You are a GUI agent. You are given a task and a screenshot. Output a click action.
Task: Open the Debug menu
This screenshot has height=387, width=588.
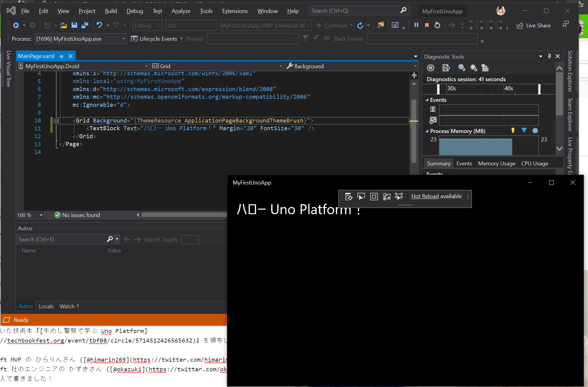click(x=135, y=11)
